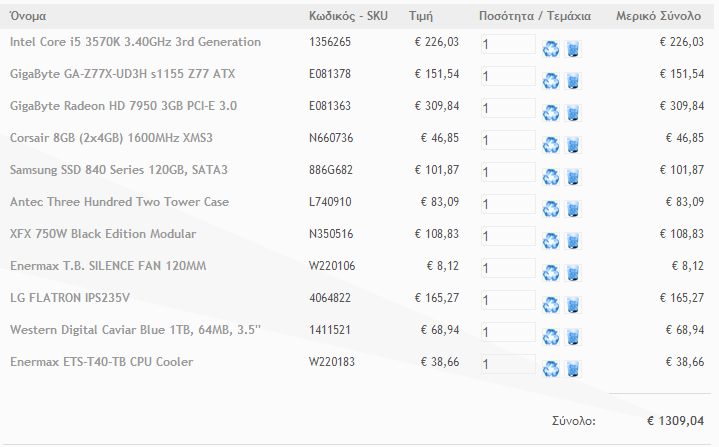Update quantity icon for XFX 750W Black Edition
This screenshot has width=719, height=447.
coord(551,241)
